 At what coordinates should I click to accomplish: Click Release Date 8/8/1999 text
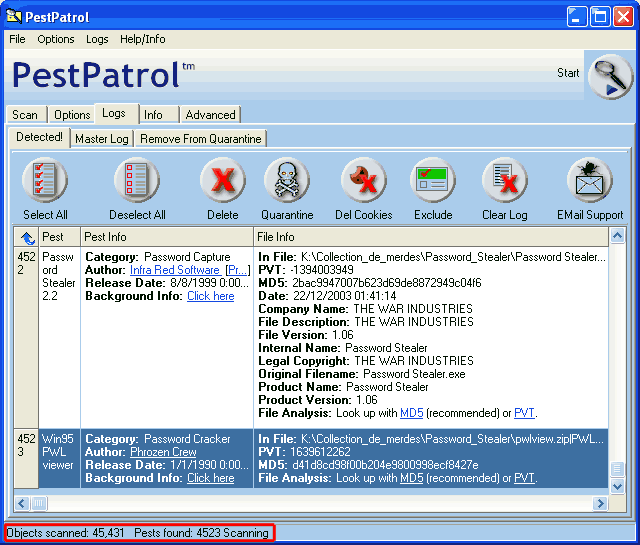(167, 283)
